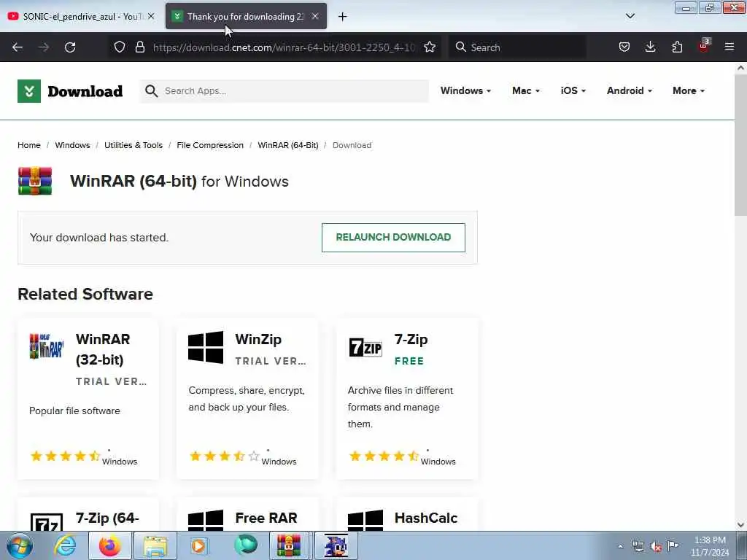Viewport: 747px width, 560px height.
Task: Click the RELAUNCH DOWNLOAD button
Action: (x=393, y=237)
